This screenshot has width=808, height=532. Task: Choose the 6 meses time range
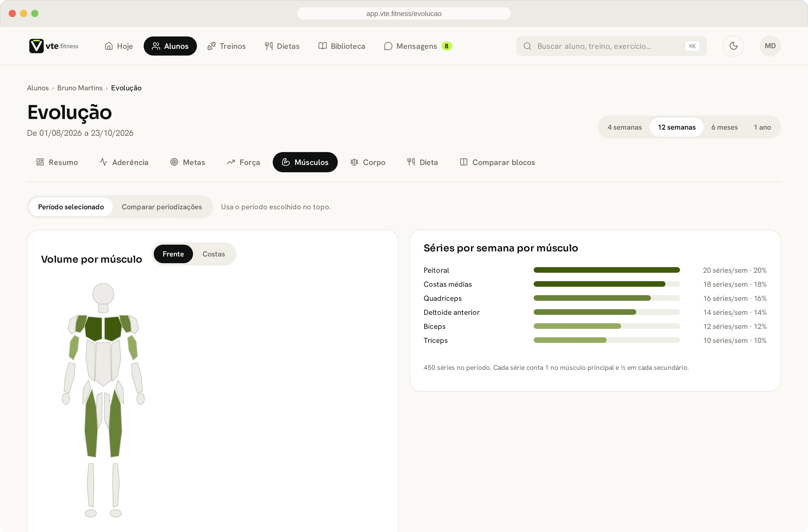pos(724,127)
